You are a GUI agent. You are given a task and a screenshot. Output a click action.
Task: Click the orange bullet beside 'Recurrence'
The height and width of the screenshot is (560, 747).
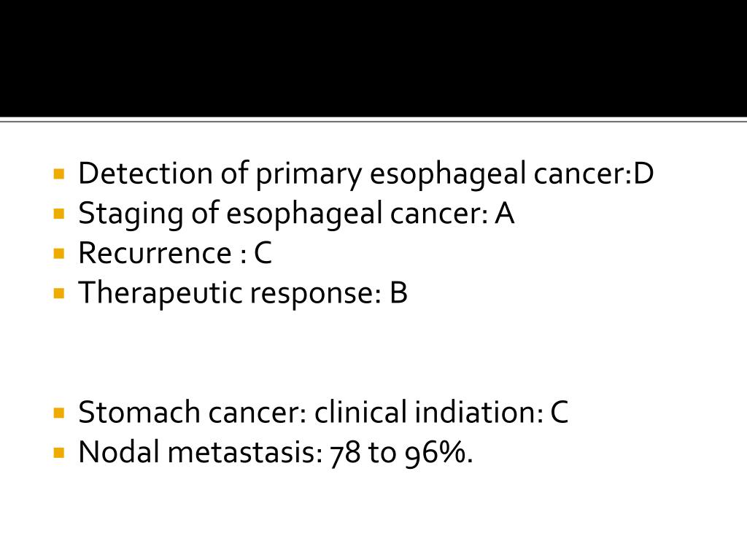[x=59, y=254]
